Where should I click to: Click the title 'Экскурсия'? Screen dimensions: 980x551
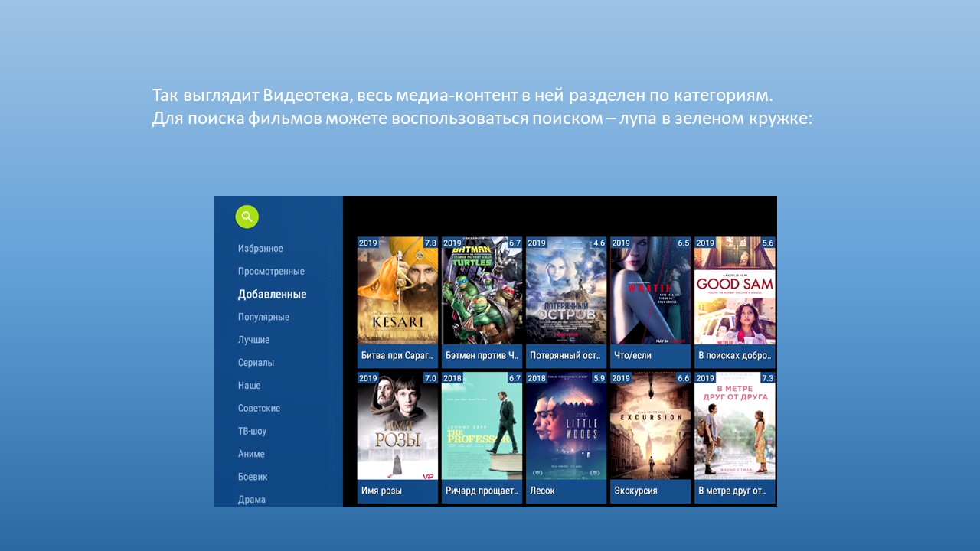click(635, 491)
